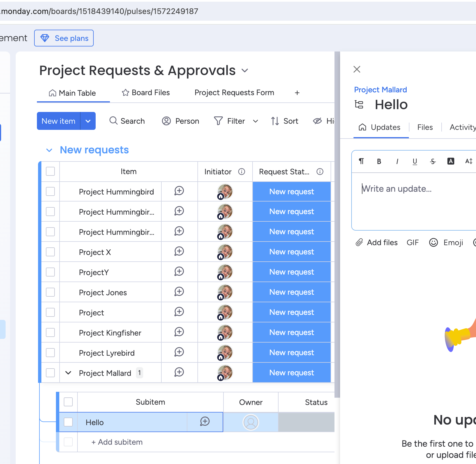476x464 pixels.
Task: Collapse the New requests group
Action: pyautogui.click(x=49, y=150)
